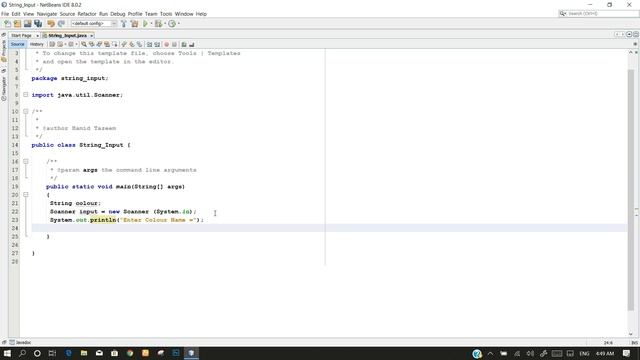Open the Source menu
The height and width of the screenshot is (360, 640).
pos(67,14)
